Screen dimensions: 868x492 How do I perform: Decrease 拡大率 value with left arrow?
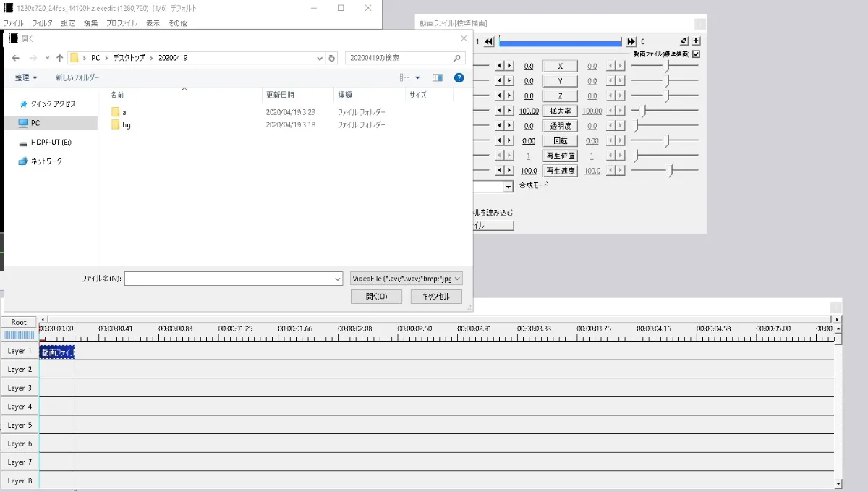tap(500, 111)
